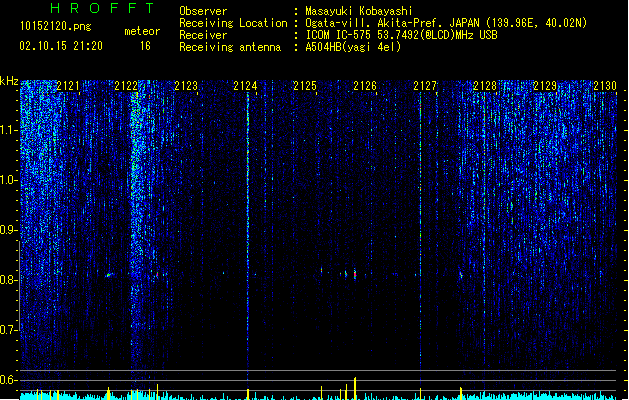Click the meteor label
This screenshot has width=629, height=400.
click(x=142, y=31)
